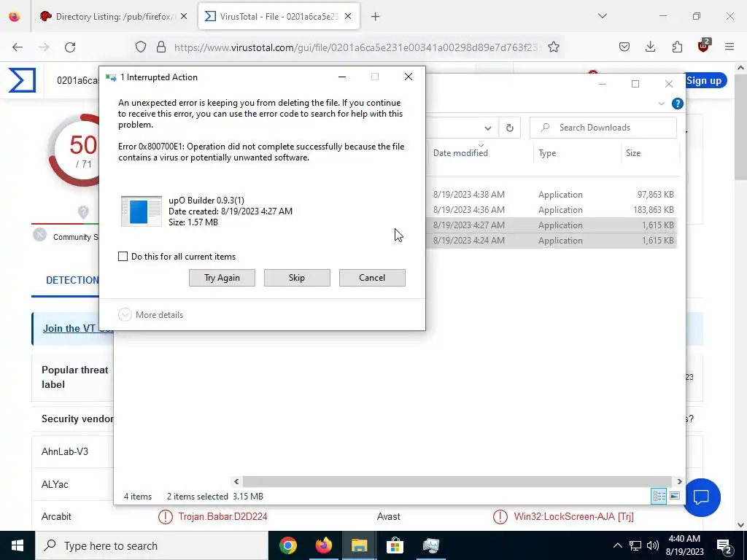Click the Firefox forward arrow

pyautogui.click(x=44, y=47)
